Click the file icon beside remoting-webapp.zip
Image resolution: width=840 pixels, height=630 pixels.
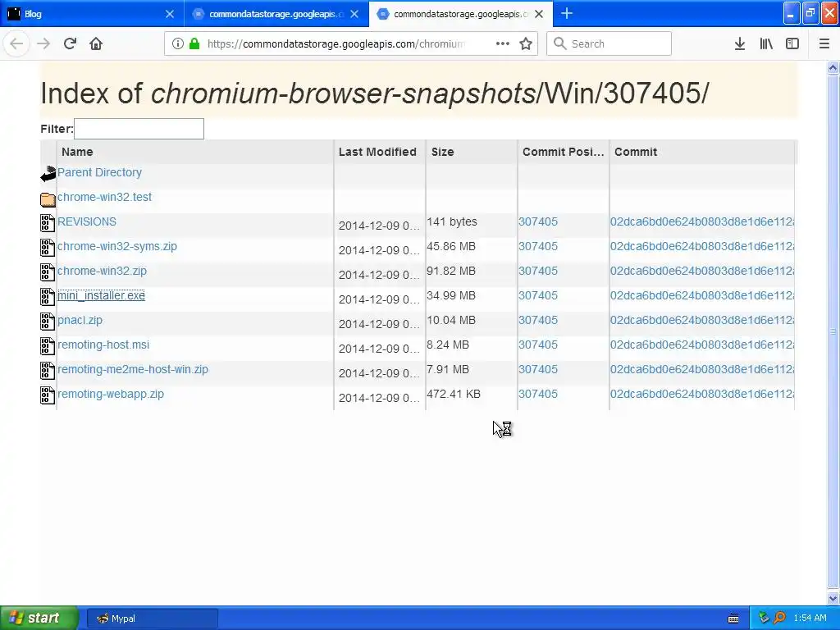pos(48,395)
